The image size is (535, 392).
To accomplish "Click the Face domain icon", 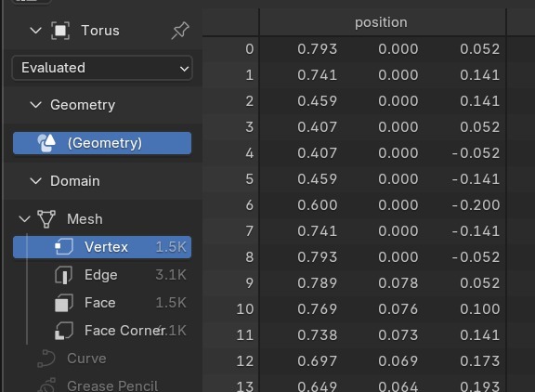I will [x=64, y=303].
